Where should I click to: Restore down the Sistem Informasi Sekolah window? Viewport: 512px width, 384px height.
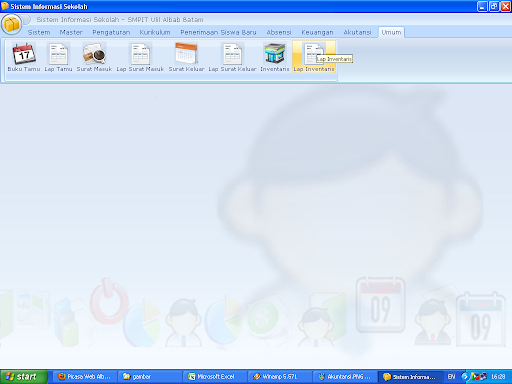[x=494, y=6]
